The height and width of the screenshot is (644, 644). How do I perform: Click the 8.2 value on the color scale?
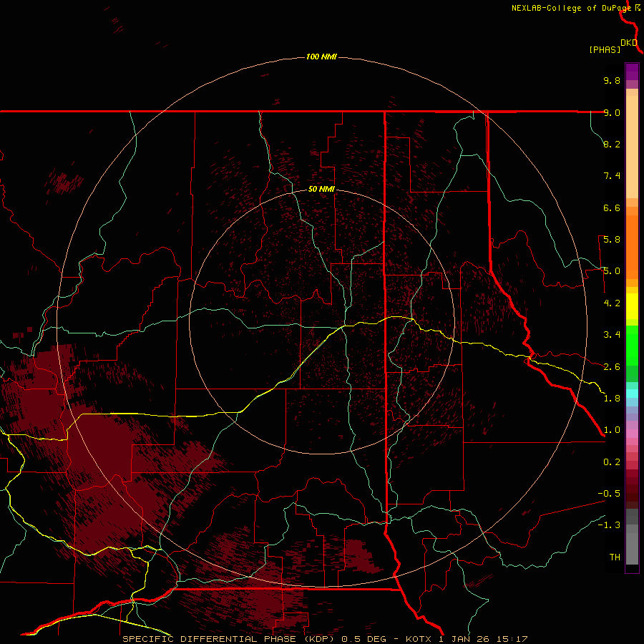612,144
